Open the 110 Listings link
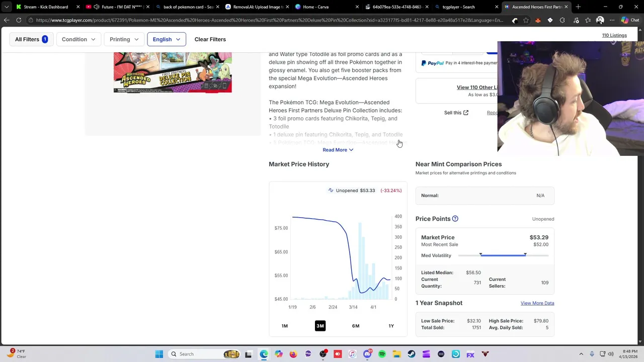644x362 pixels. tap(614, 35)
